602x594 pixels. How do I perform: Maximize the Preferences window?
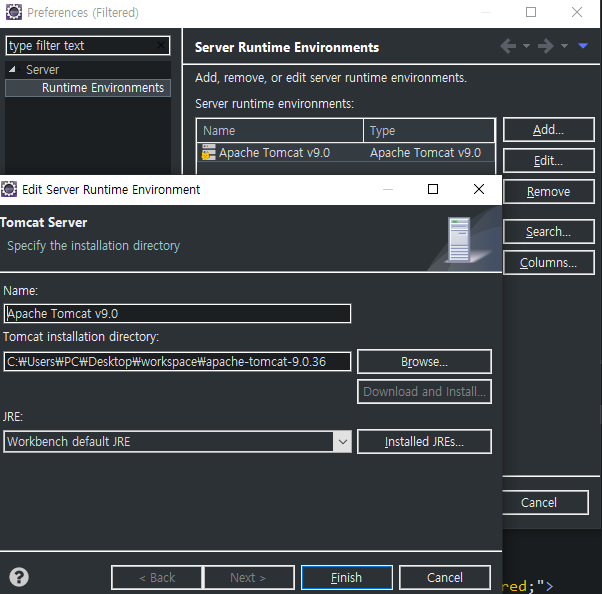tap(531, 12)
